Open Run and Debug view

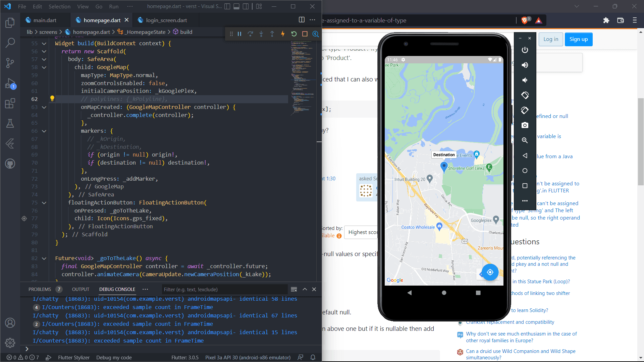point(10,83)
